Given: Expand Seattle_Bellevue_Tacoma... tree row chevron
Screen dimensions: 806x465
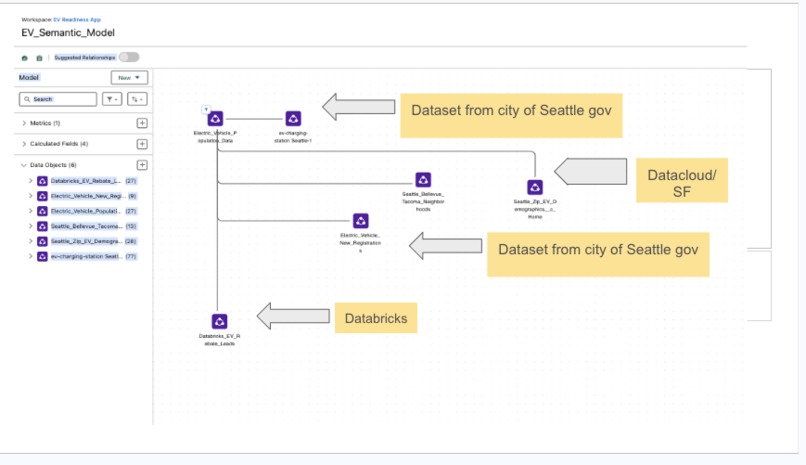Looking at the screenshot, I should (30, 226).
